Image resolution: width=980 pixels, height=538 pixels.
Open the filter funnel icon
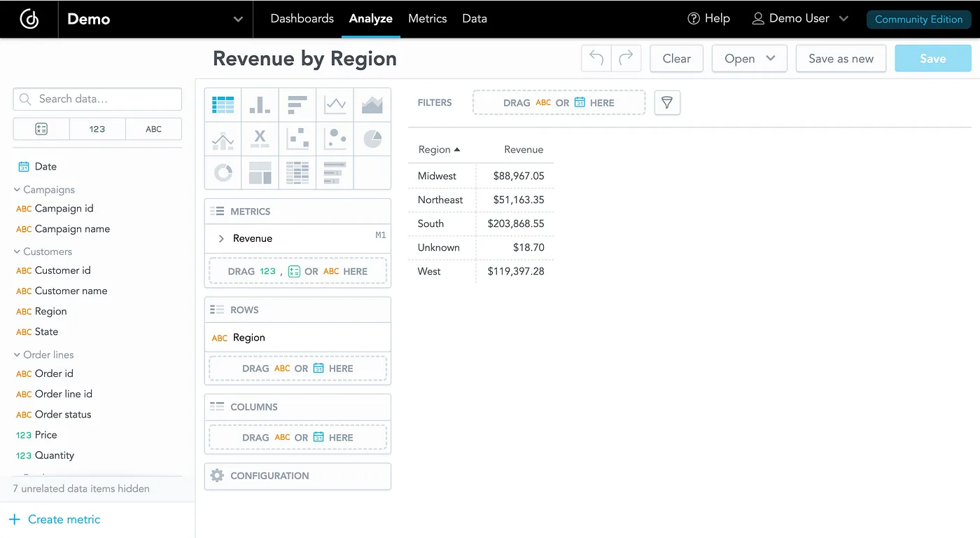click(667, 102)
